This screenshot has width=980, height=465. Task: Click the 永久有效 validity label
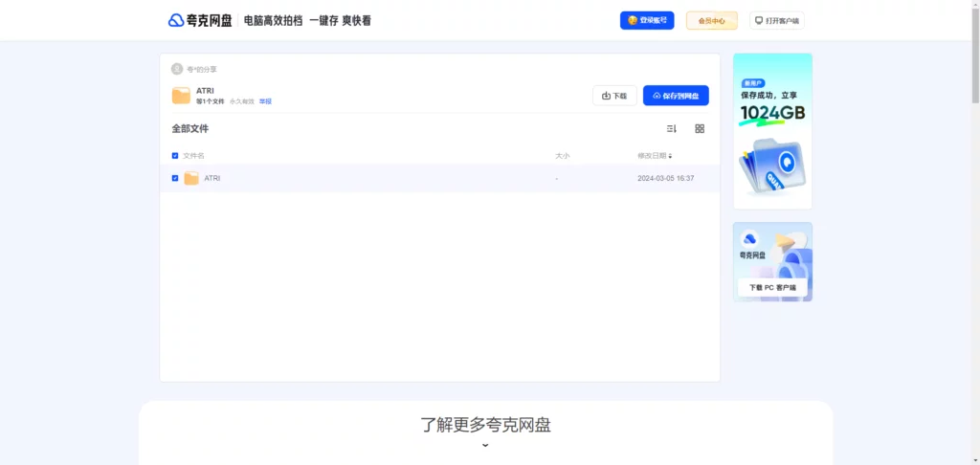point(241,101)
